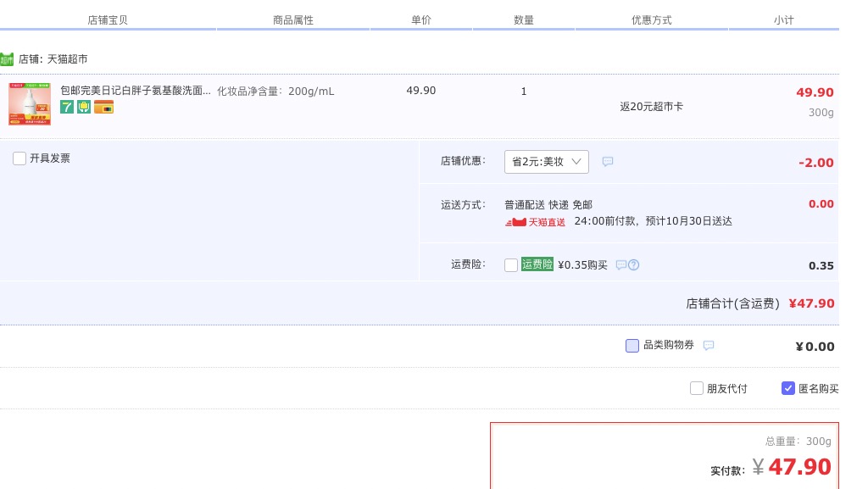Image resolution: width=868 pixels, height=489 pixels.
Task: Click the 返20元超市卡 promotion text
Action: 652,107
